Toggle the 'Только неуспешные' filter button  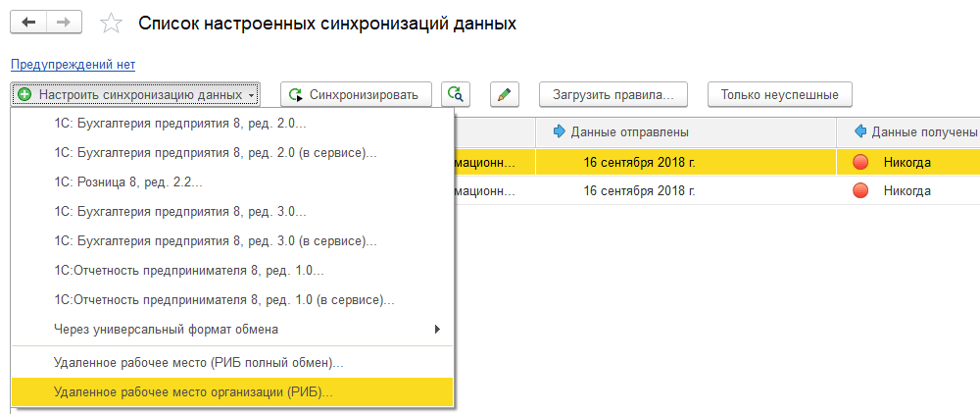780,95
